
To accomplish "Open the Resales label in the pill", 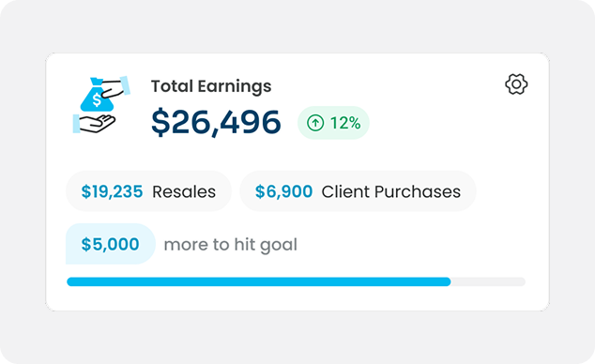I will [184, 191].
